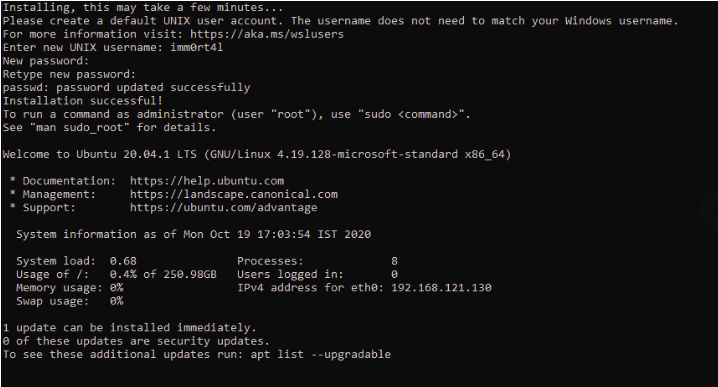Click the '1 update can be installed' line

point(130,328)
